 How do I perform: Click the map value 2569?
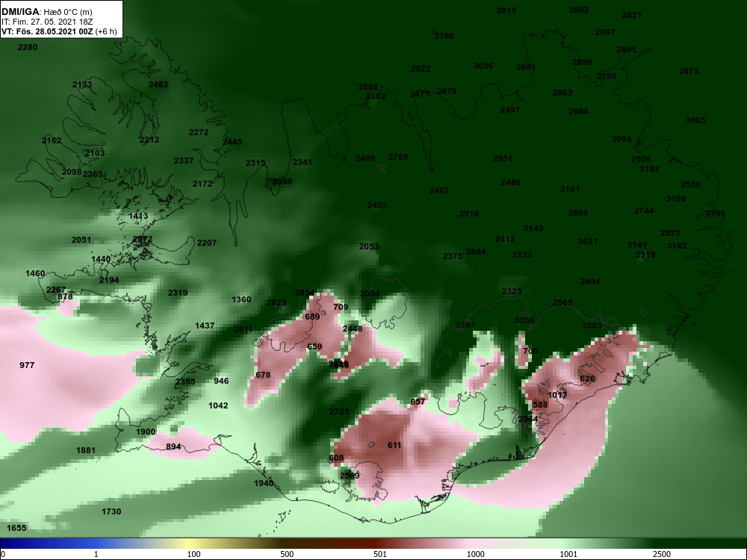350,476
